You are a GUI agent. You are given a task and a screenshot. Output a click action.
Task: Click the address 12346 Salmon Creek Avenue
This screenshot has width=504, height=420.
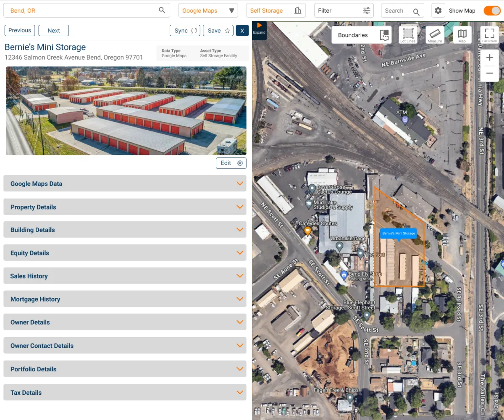(74, 58)
